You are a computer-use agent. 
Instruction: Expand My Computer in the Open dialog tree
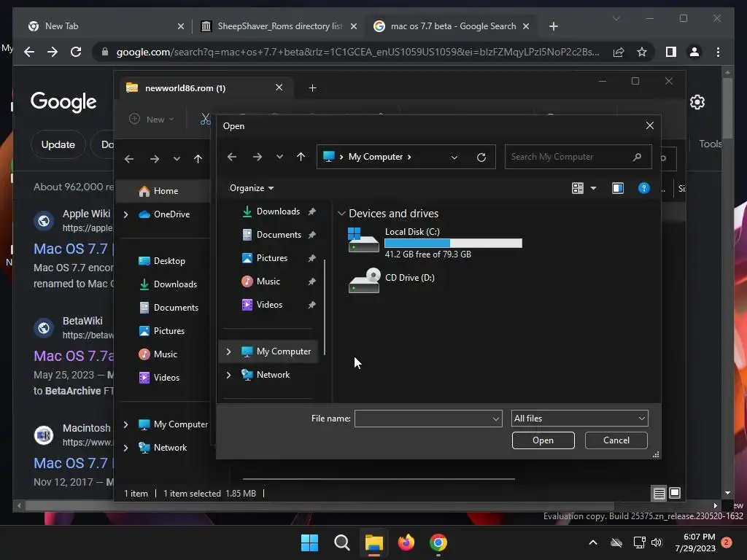coord(228,351)
